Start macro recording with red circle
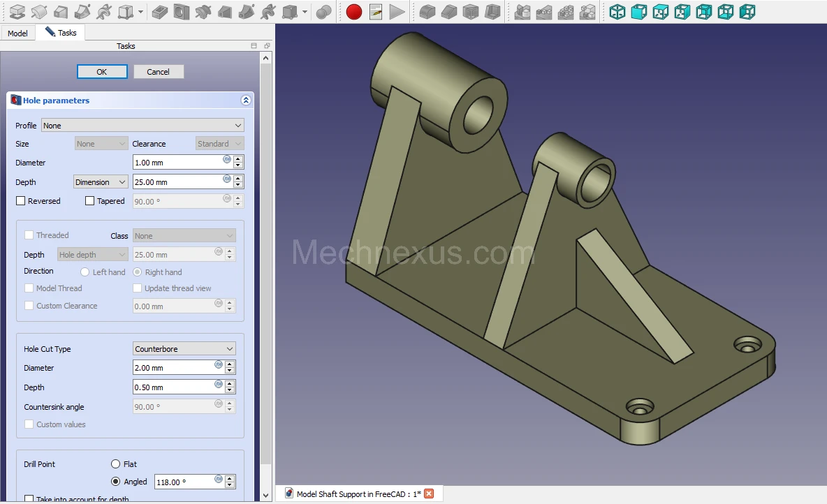Image resolution: width=827 pixels, height=504 pixels. [354, 12]
